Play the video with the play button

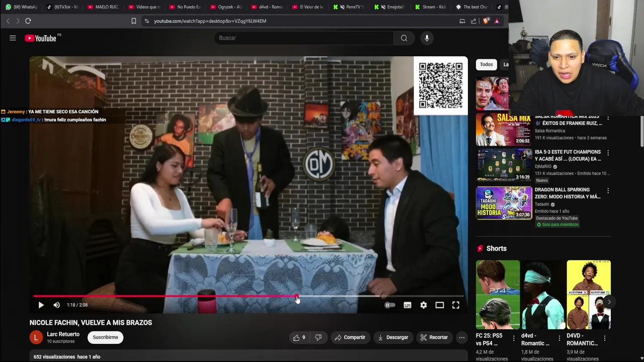point(41,305)
